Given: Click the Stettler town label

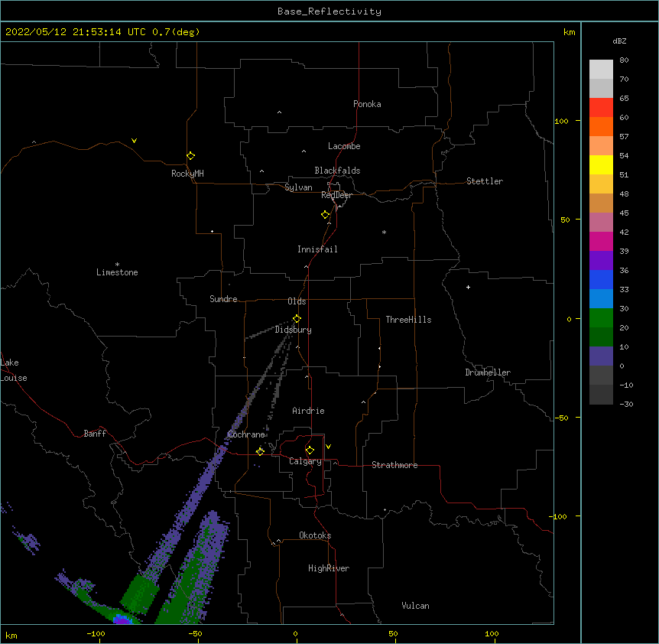Looking at the screenshot, I should [485, 181].
